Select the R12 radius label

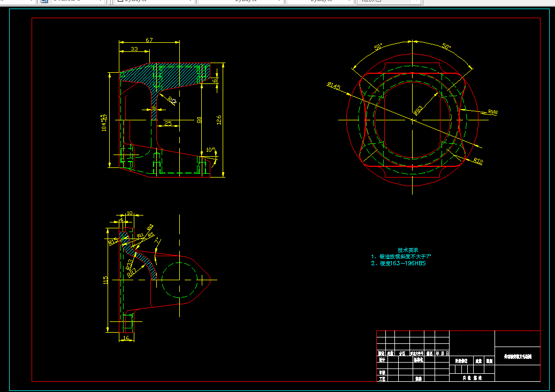click(478, 161)
